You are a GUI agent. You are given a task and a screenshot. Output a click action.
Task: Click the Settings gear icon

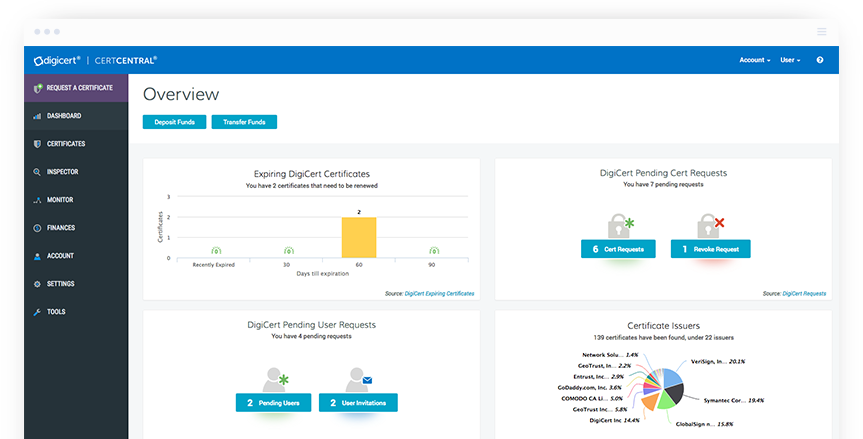tap(37, 284)
